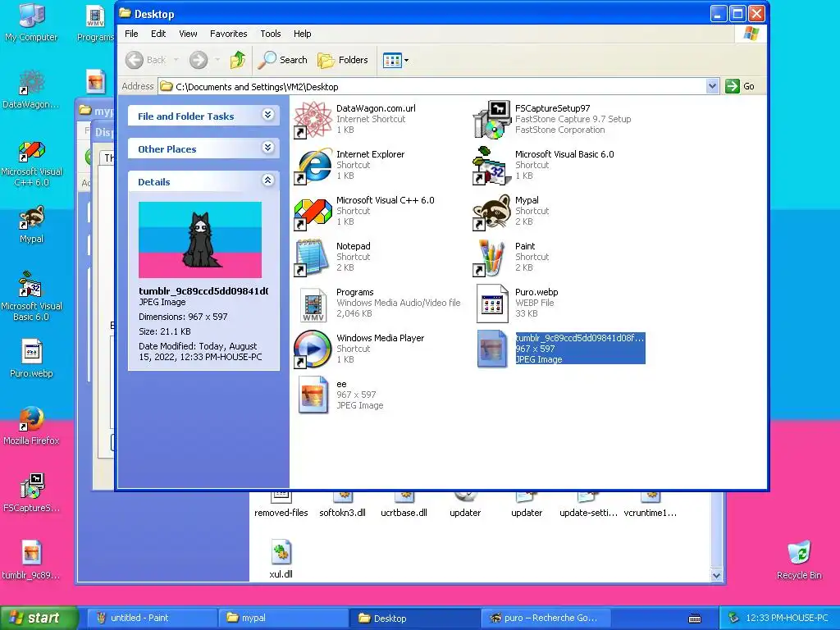This screenshot has width=840, height=630.
Task: Select xul.dll in the mypal window
Action: point(281,560)
